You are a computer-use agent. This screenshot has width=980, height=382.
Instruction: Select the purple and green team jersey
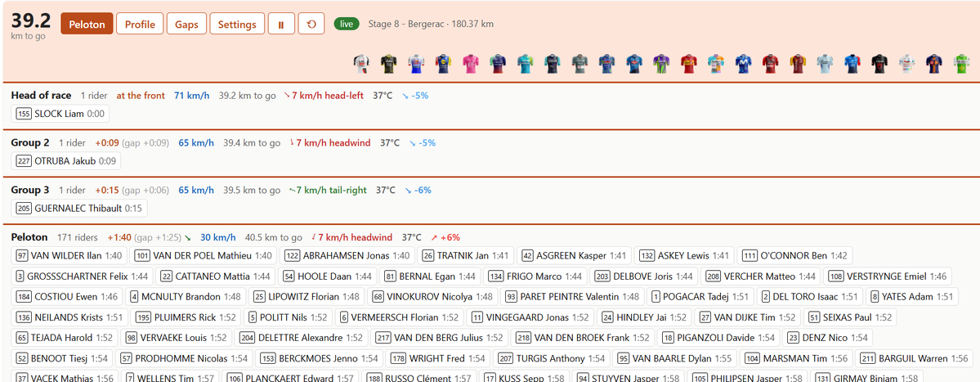(662, 63)
